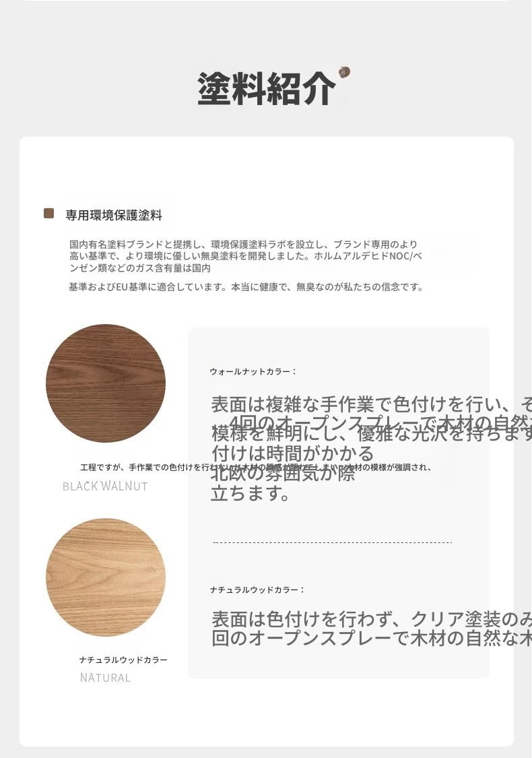This screenshot has width=532, height=758.
Task: Click the NATURAL label text
Action: tap(105, 678)
